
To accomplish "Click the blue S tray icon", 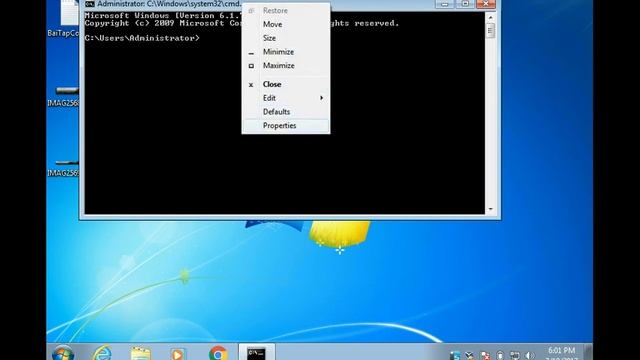I will (x=455, y=356).
